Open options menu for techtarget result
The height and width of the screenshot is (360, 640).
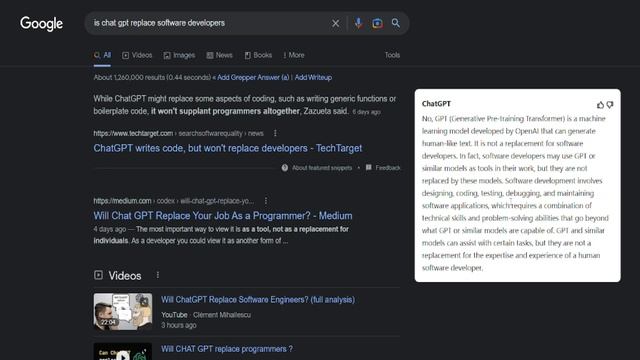tap(275, 133)
